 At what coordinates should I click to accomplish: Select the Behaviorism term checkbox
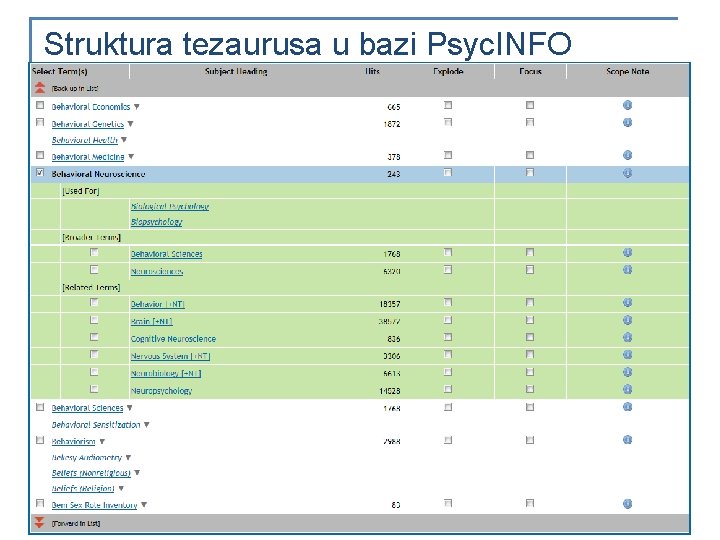(x=40, y=440)
